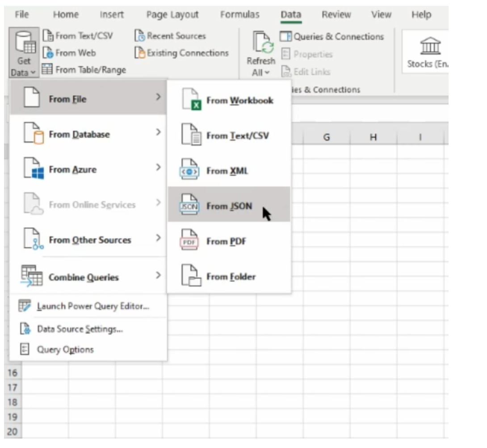
Task: Expand the From Database submenu arrow
Action: pos(159,132)
